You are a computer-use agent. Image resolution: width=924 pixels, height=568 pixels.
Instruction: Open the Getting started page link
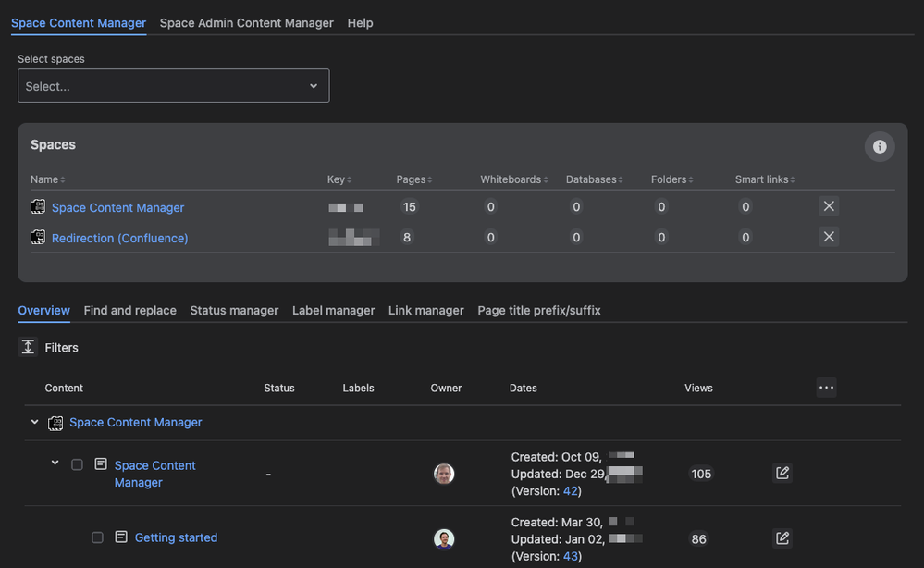coord(176,537)
